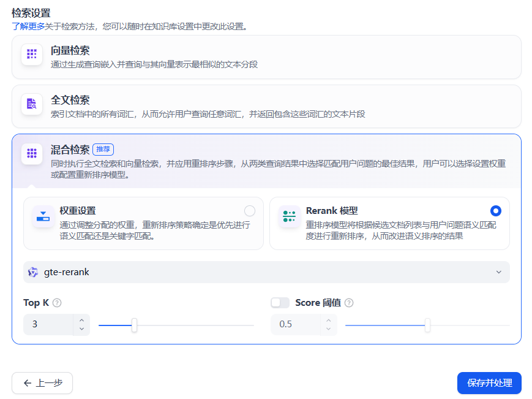Pick the Rerank 模型 card
The image size is (532, 399).
389,224
